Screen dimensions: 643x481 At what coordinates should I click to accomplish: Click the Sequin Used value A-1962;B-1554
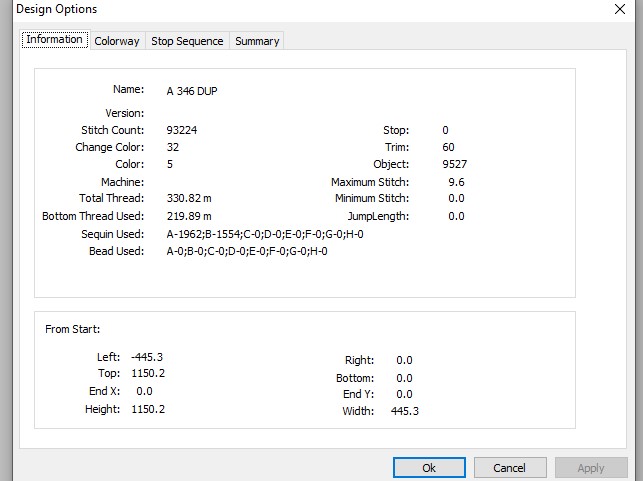pos(265,234)
